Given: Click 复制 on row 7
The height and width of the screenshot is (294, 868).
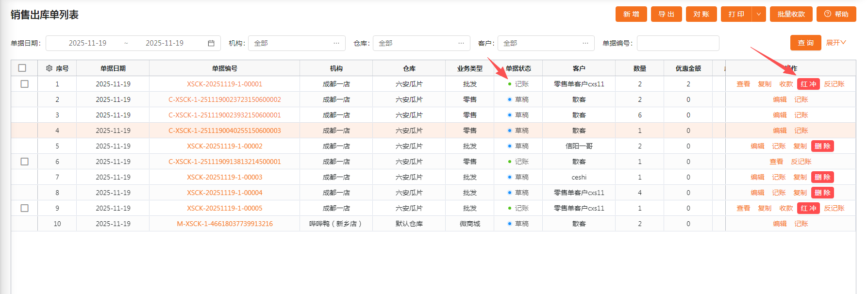Looking at the screenshot, I should (800, 177).
